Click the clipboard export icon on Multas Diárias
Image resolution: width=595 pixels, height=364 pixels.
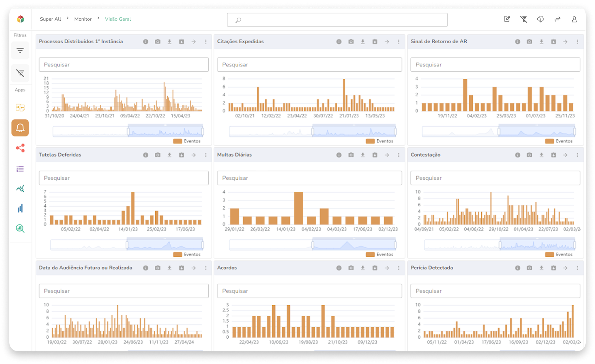pos(375,155)
